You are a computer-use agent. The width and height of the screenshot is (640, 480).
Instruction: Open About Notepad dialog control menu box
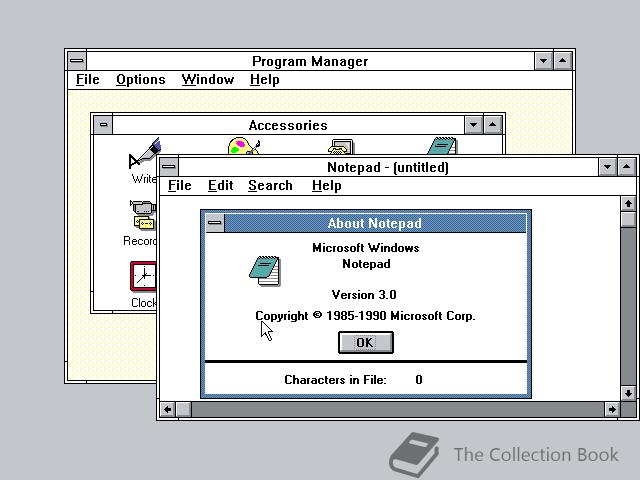(x=215, y=223)
